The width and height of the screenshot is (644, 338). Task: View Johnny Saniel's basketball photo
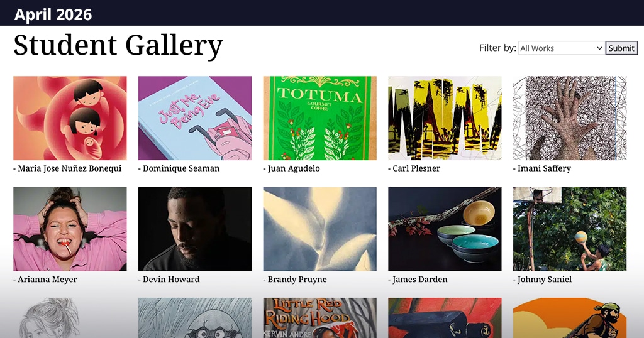[570, 229]
